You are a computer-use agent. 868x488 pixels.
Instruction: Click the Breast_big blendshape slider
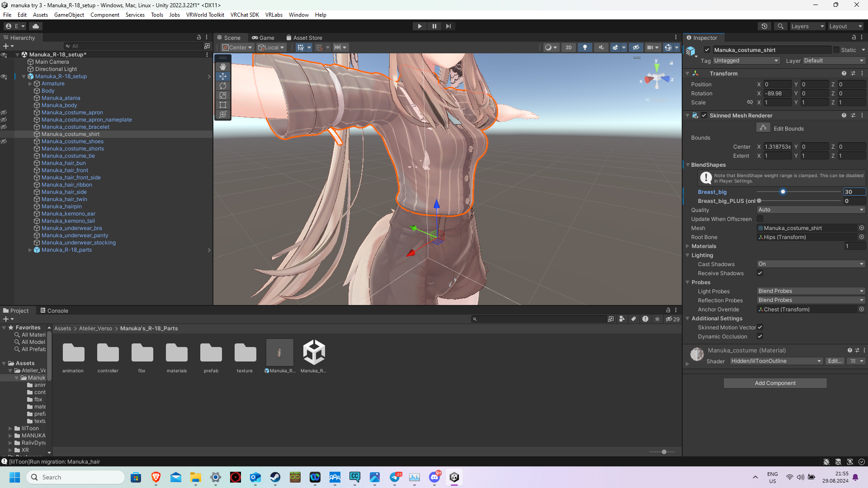point(798,192)
